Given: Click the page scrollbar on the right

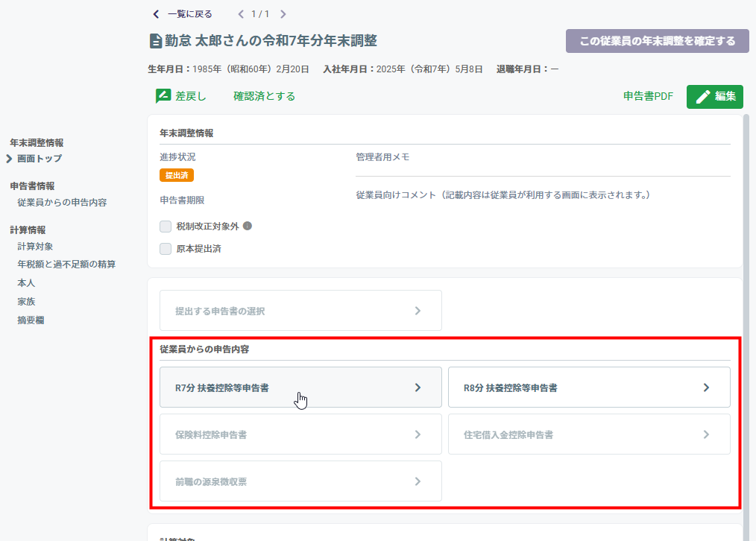Looking at the screenshot, I should click(746, 328).
